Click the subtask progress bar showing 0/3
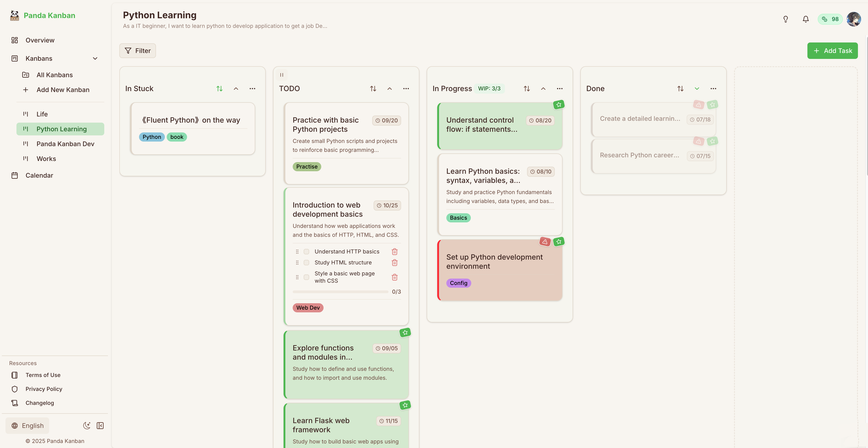The image size is (868, 448). [x=340, y=292]
